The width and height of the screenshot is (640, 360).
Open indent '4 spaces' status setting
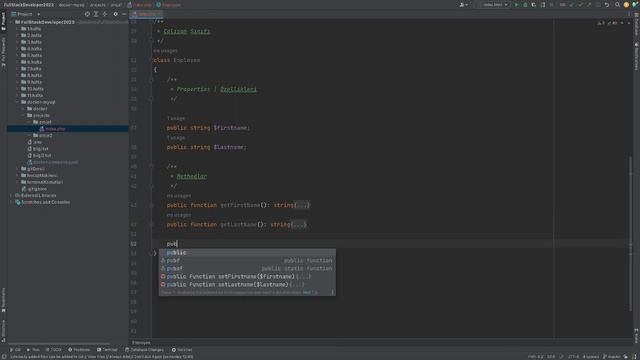coord(590,357)
